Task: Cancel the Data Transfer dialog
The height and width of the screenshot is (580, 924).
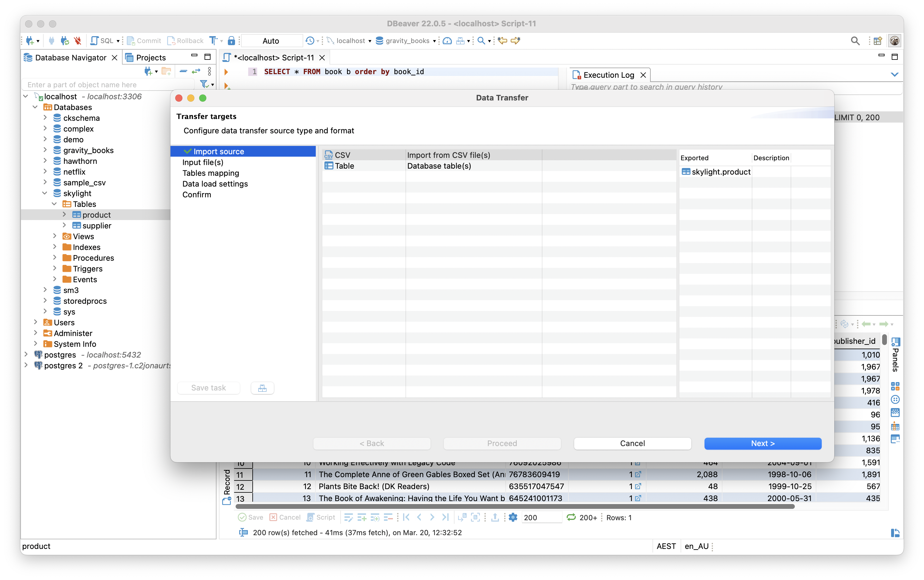Action: [632, 443]
